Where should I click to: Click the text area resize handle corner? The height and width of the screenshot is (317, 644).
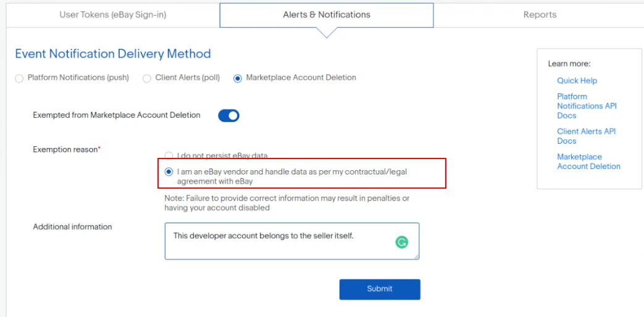pyautogui.click(x=417, y=257)
